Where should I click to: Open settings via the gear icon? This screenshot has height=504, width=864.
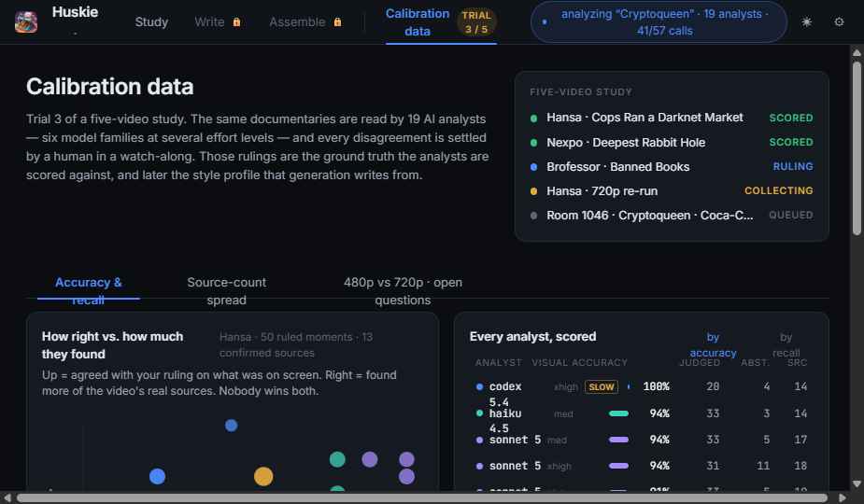pyautogui.click(x=839, y=22)
